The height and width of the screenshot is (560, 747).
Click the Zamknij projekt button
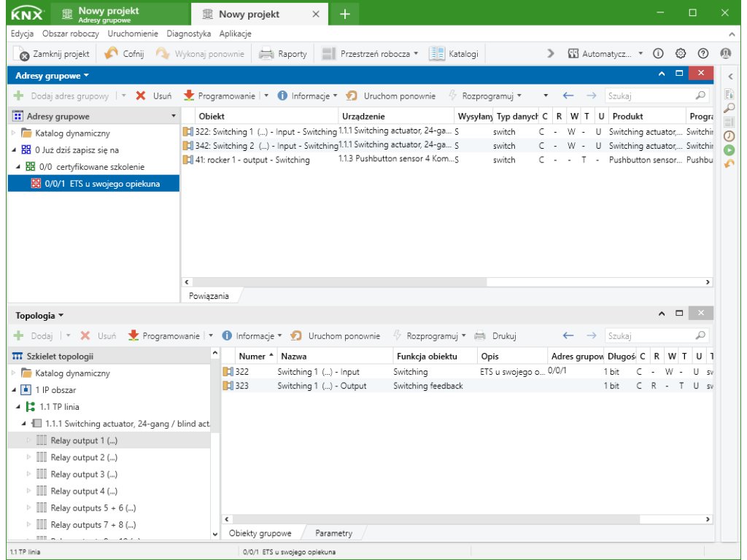54,53
